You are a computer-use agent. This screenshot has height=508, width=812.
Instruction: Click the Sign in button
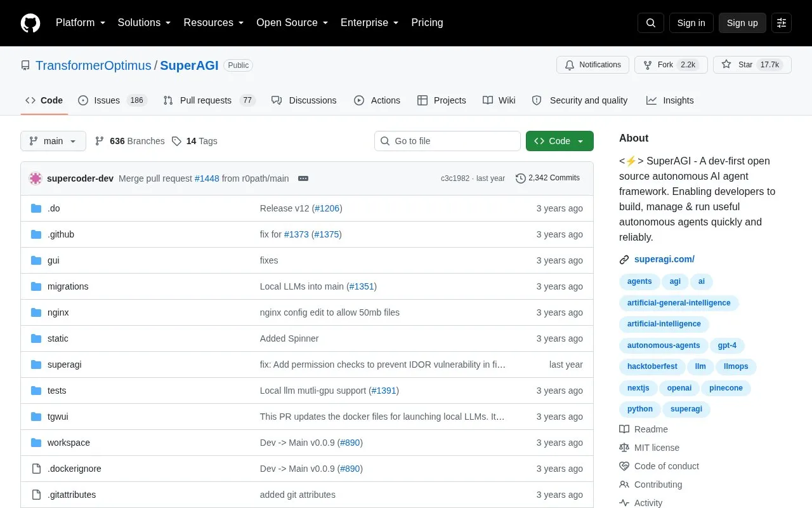(691, 23)
